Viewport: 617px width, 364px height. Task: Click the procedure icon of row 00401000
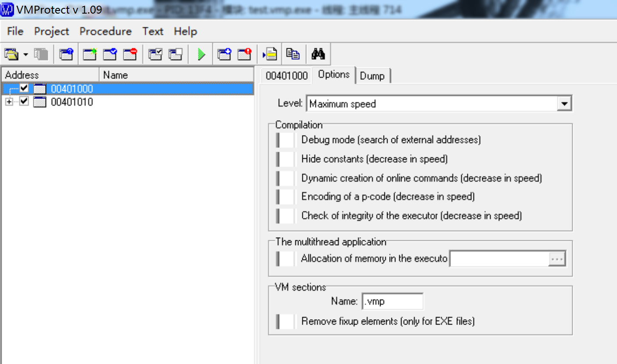(40, 89)
